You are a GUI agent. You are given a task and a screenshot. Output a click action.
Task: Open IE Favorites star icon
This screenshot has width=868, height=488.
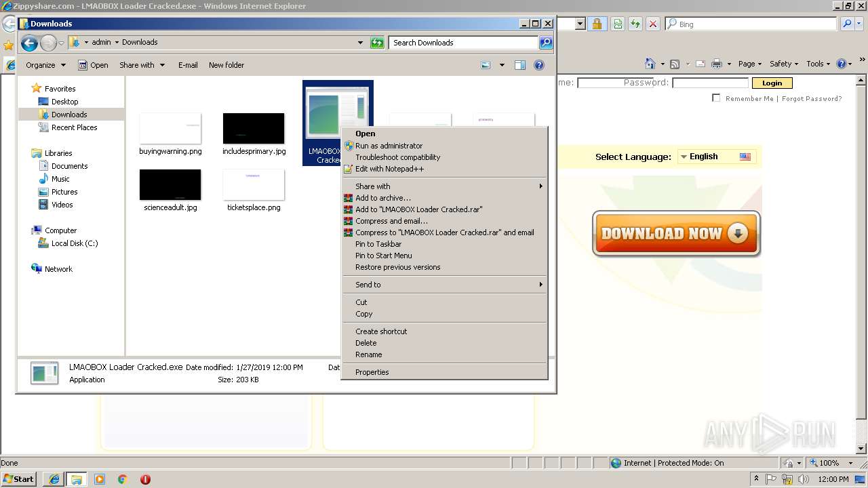8,45
